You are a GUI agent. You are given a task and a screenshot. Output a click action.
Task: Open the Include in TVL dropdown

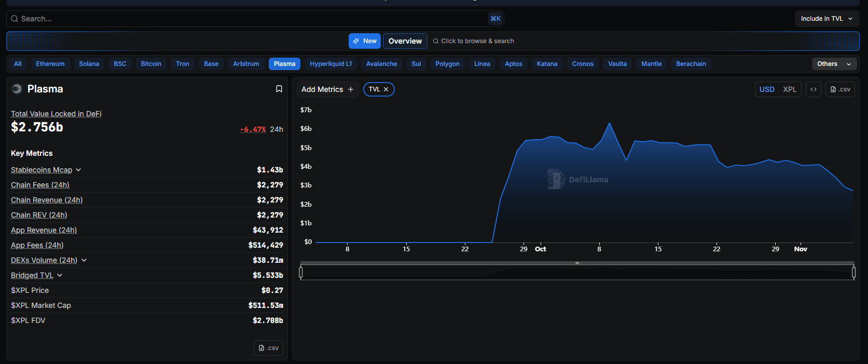coord(826,19)
